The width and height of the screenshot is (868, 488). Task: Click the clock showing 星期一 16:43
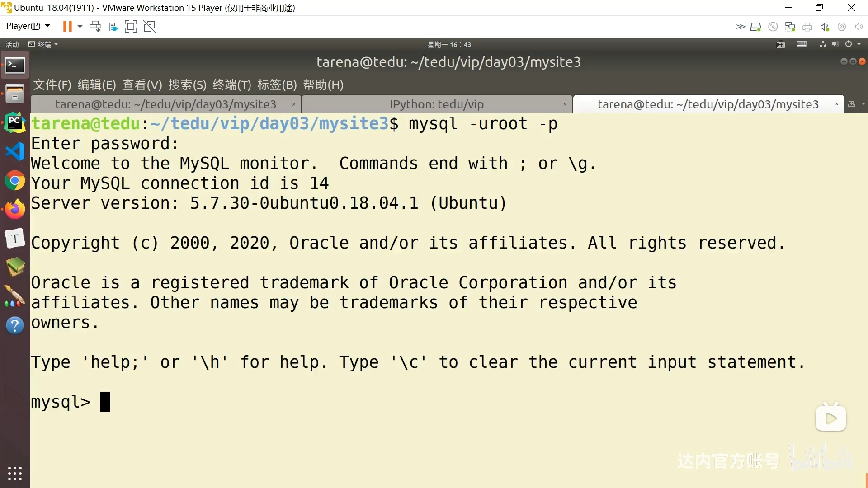pyautogui.click(x=449, y=44)
